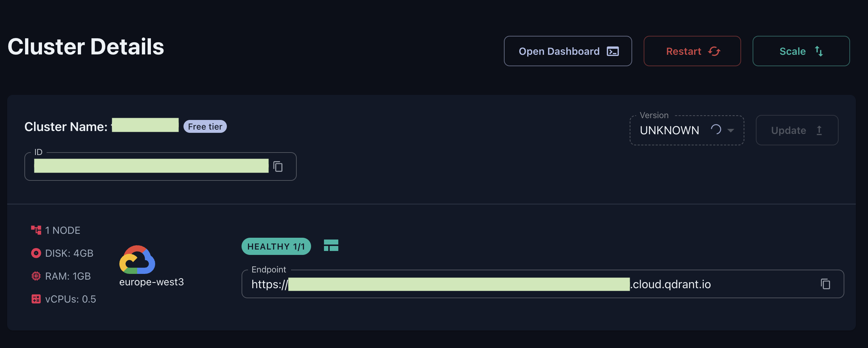The height and width of the screenshot is (348, 868).
Task: Click the 'europe-west3' region text
Action: [152, 282]
